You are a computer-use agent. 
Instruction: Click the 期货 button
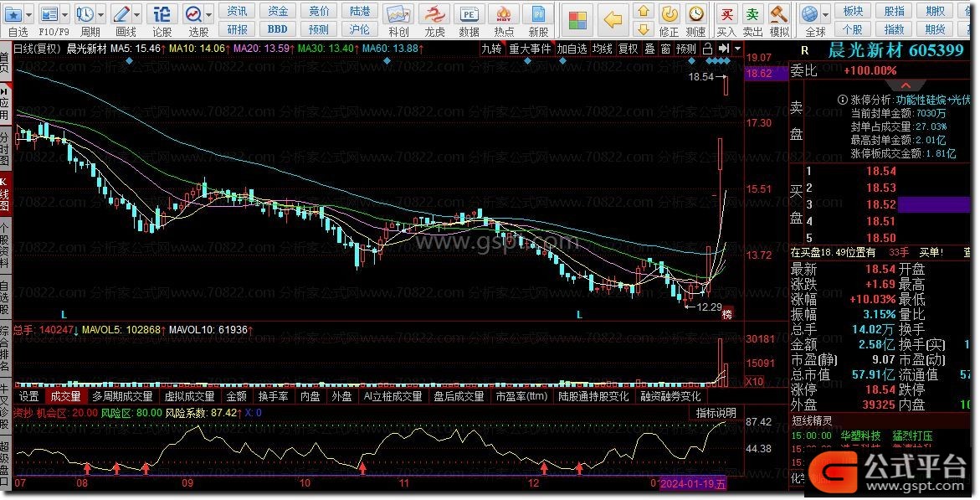[x=936, y=28]
